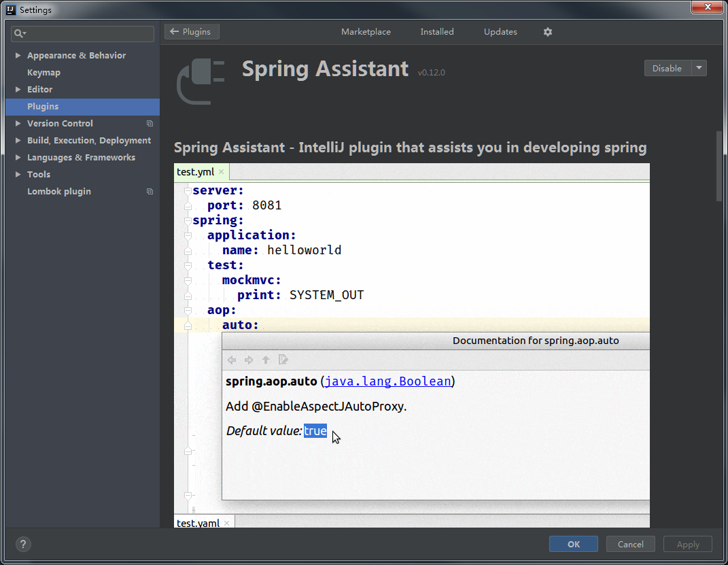The width and height of the screenshot is (728, 565).
Task: Click the Lombok plugin project-level copy icon
Action: (x=150, y=192)
